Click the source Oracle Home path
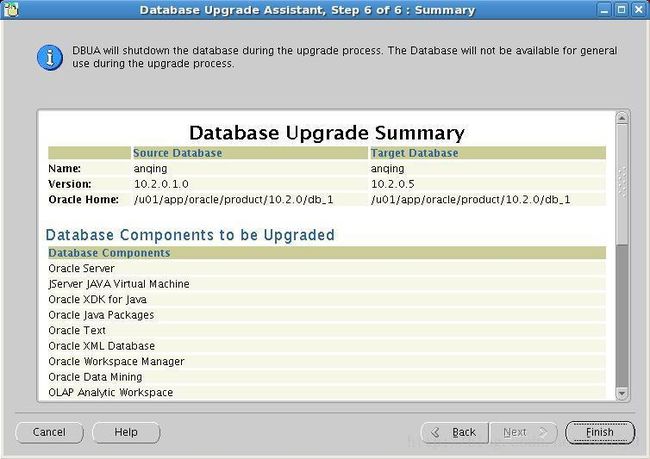The width and height of the screenshot is (650, 459). click(x=233, y=200)
